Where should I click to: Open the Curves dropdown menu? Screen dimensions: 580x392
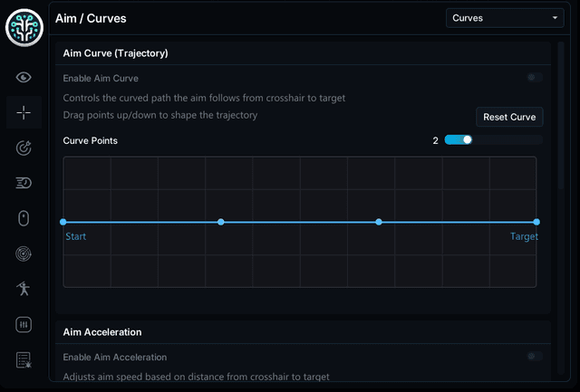click(x=505, y=18)
